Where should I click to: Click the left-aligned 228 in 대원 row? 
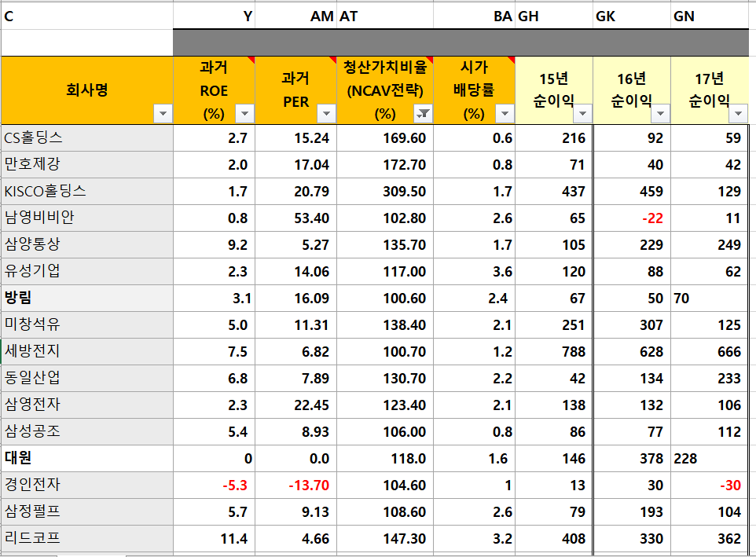click(685, 459)
